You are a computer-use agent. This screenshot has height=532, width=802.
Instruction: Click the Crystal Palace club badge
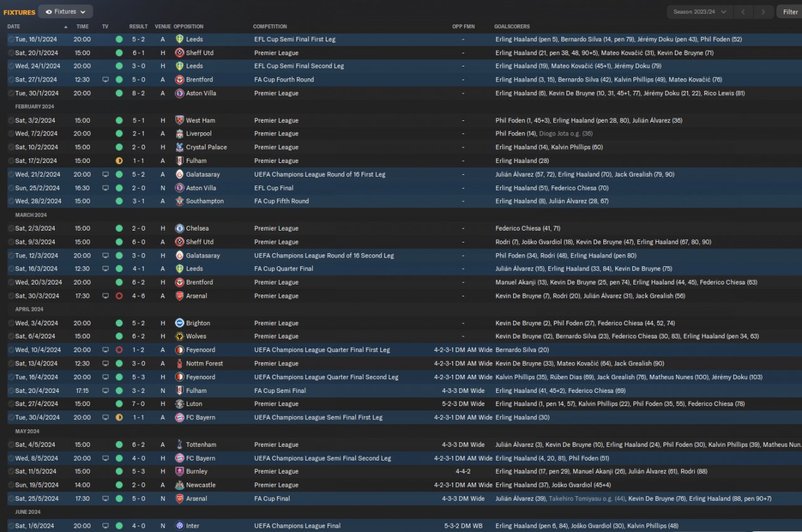[180, 147]
